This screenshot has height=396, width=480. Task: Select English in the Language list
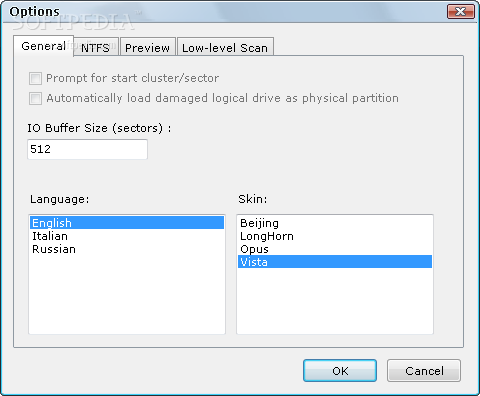tap(127, 223)
